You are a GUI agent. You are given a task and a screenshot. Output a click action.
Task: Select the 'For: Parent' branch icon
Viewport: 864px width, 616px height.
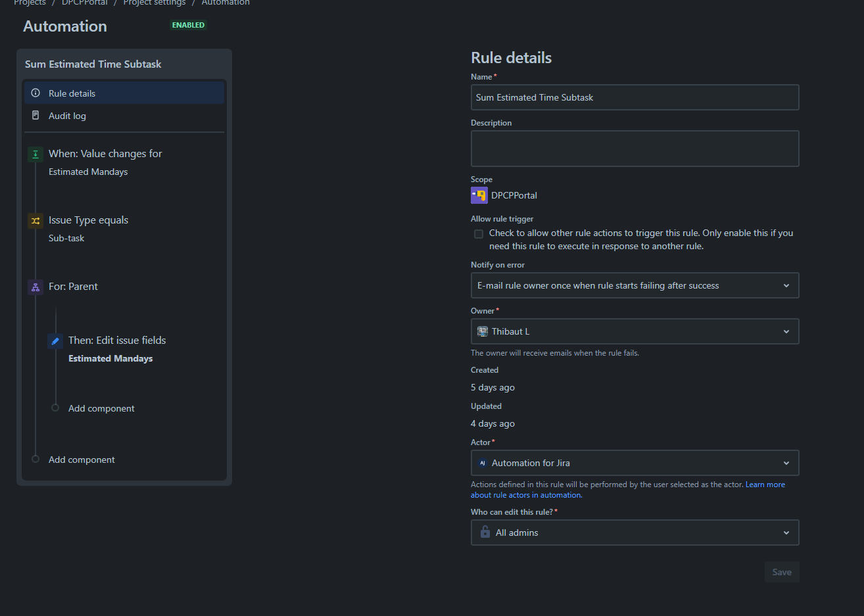(x=35, y=287)
